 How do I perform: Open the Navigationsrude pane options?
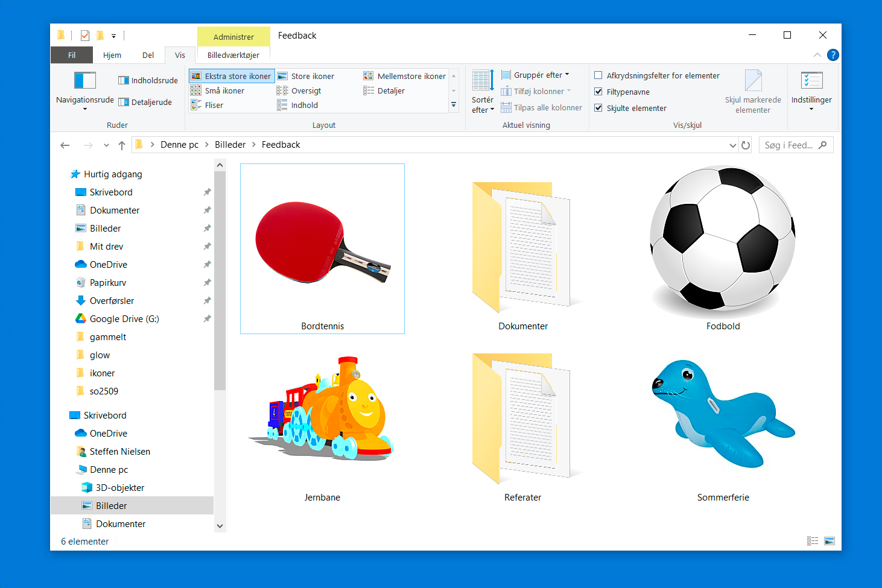pos(84,89)
